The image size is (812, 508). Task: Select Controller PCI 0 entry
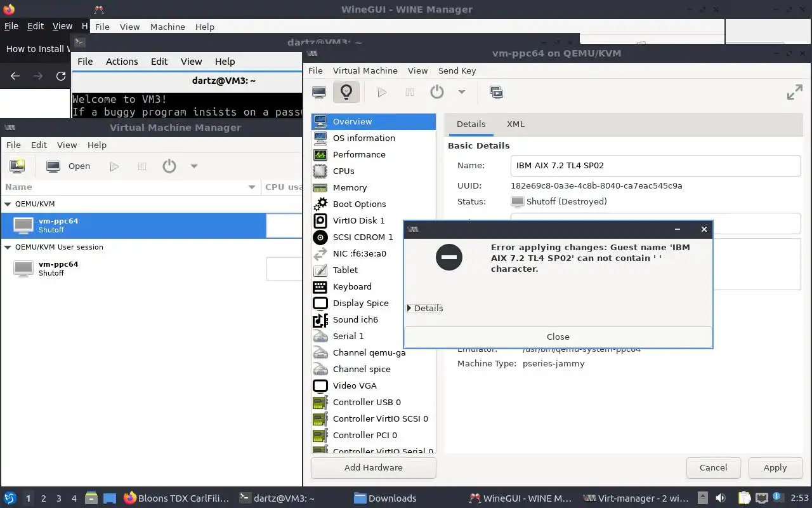[374, 435]
